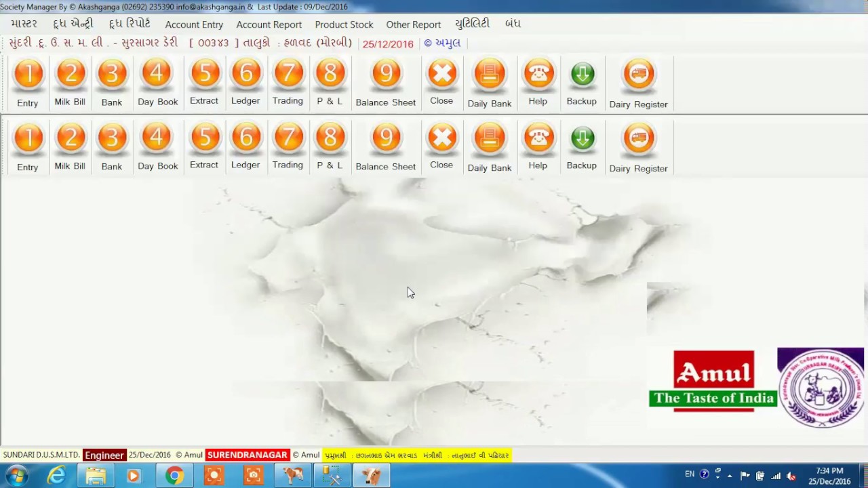The image size is (868, 488).
Task: Open Day Book in the lower toolbar row
Action: click(157, 147)
